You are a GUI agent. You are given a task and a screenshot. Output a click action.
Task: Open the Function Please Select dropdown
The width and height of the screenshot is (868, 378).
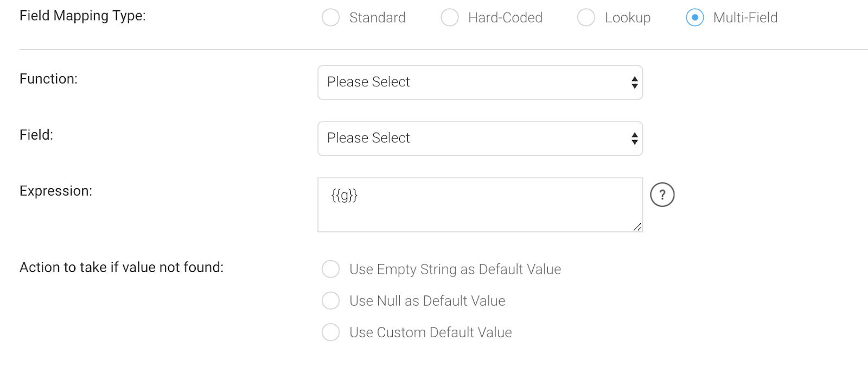[x=480, y=83]
